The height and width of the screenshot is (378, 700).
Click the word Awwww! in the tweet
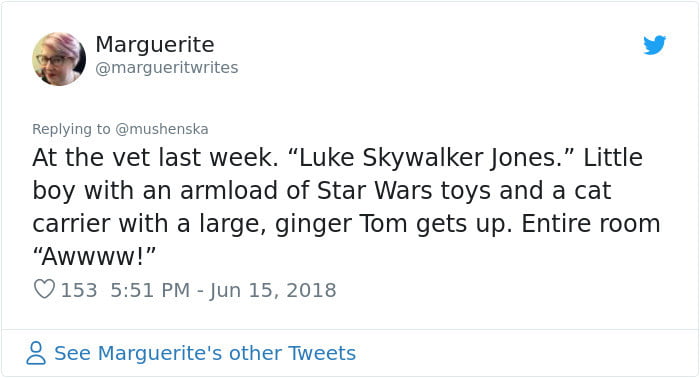(94, 256)
